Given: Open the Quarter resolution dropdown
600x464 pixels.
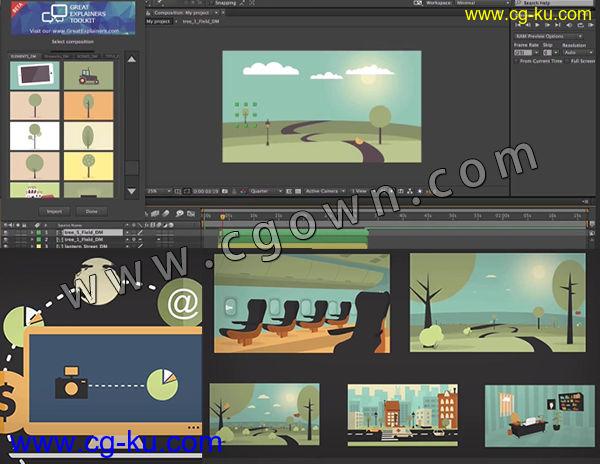Looking at the screenshot, I should coord(266,191).
